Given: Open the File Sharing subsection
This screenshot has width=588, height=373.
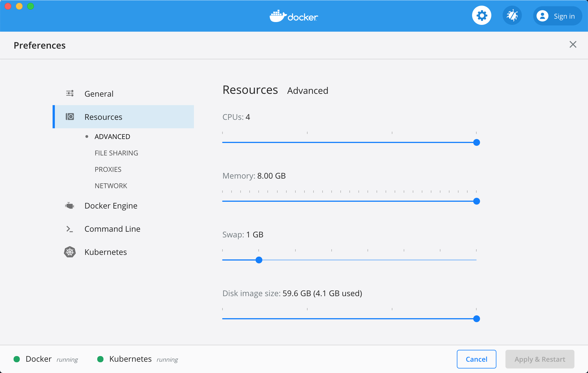Looking at the screenshot, I should point(116,153).
